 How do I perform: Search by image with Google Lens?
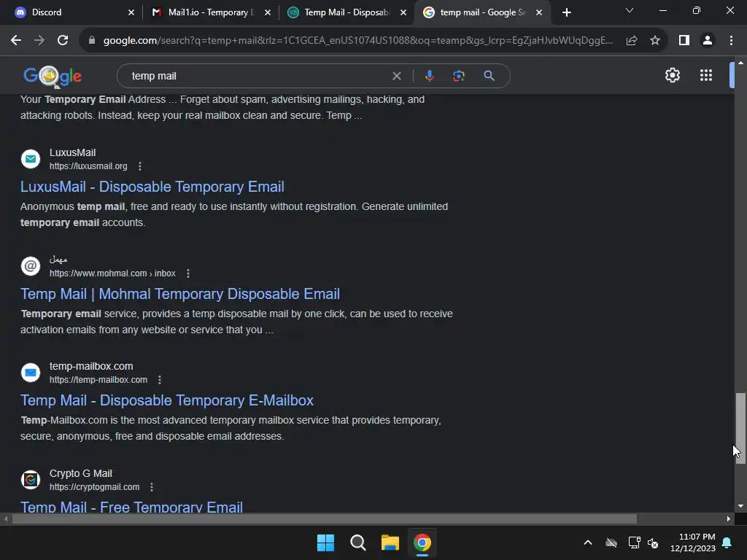(458, 76)
